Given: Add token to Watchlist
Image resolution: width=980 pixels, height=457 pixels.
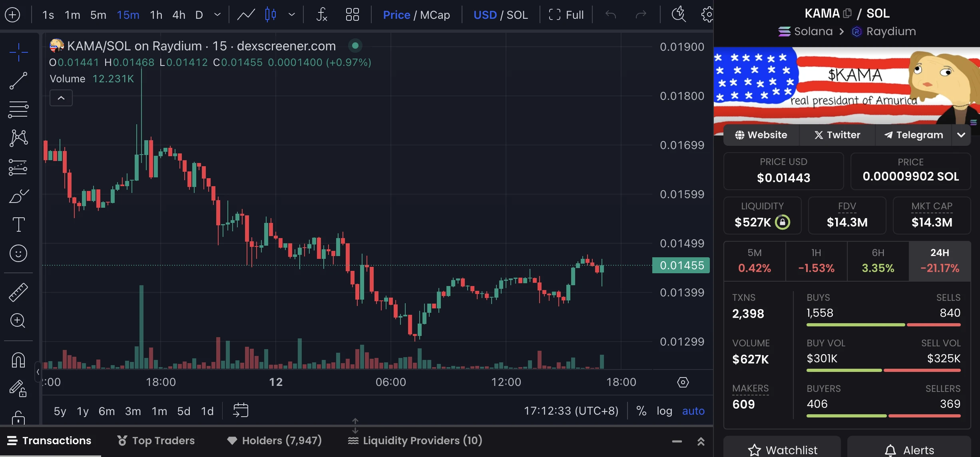Looking at the screenshot, I should point(783,449).
